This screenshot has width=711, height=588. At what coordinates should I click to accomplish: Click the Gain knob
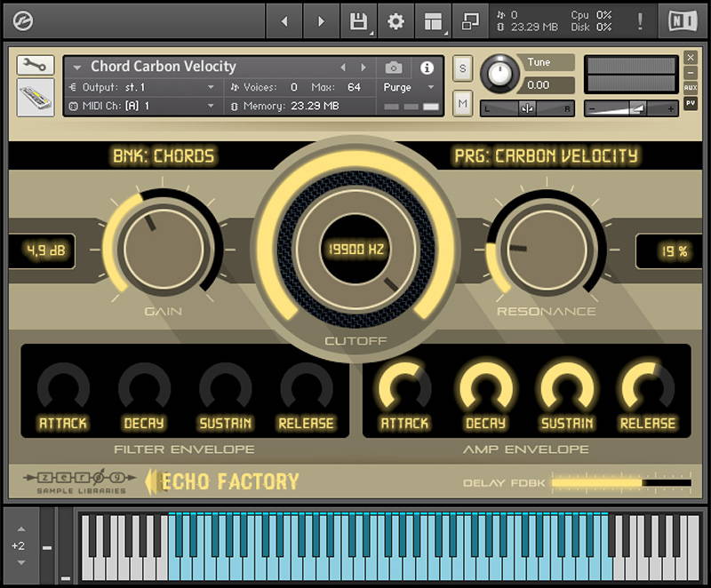tap(164, 249)
